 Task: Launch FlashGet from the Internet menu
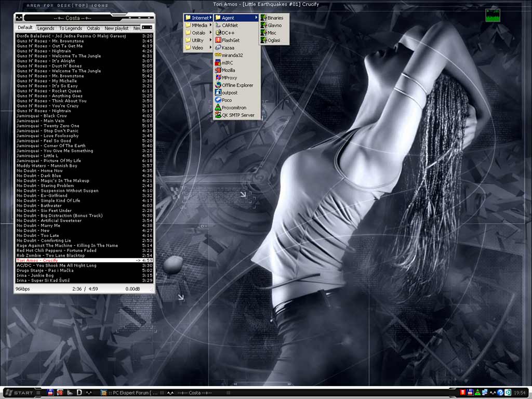(x=230, y=40)
